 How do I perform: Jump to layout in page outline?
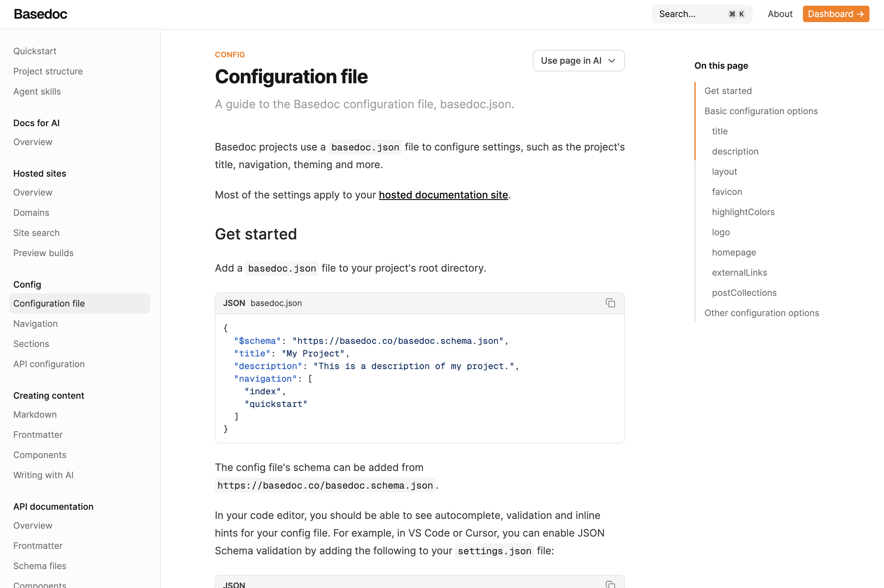click(725, 172)
